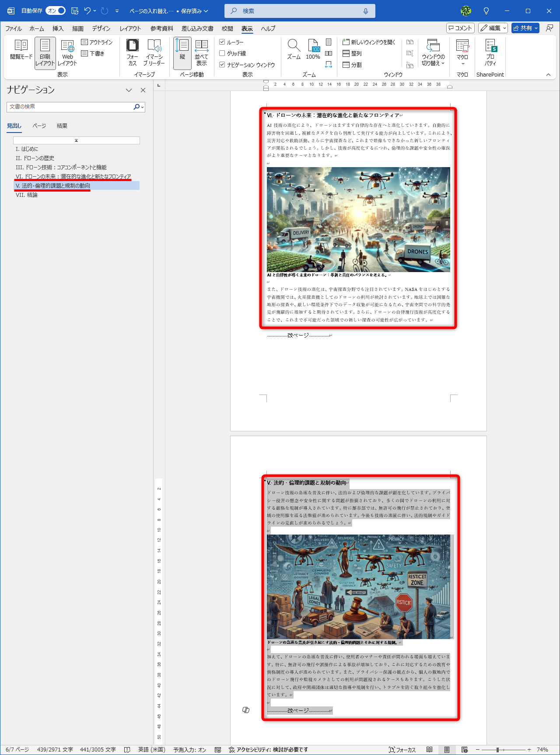
Task: Click the one page zoom icon
Action: [x=329, y=42]
